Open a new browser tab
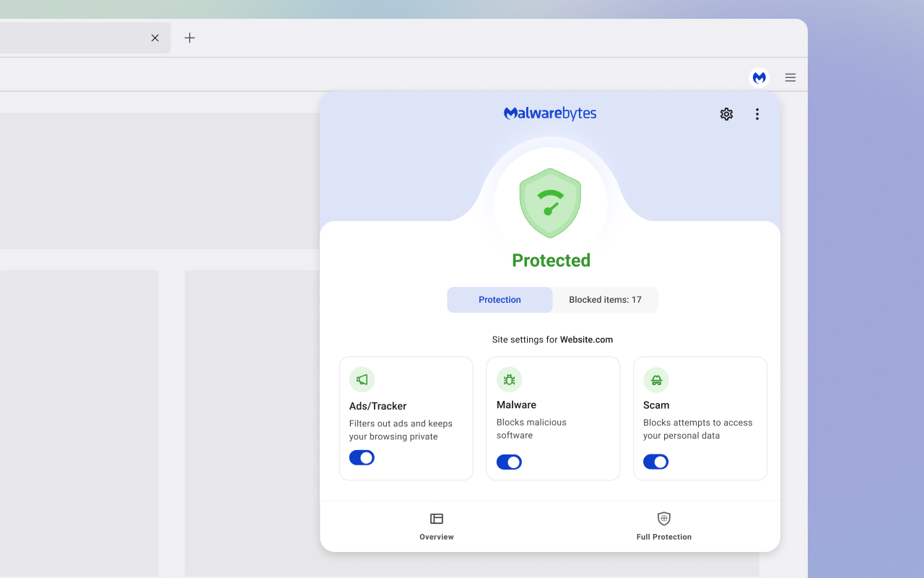 click(x=189, y=38)
